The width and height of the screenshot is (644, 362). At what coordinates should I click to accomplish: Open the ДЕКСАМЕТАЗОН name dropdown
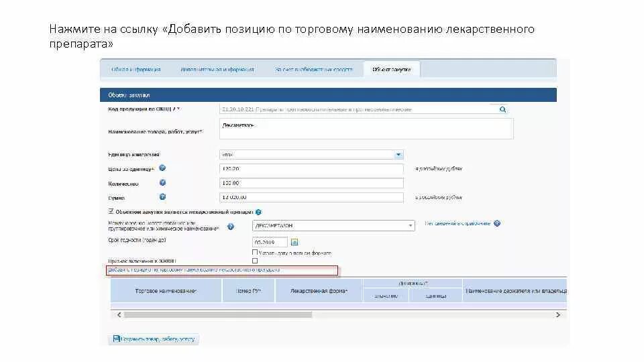click(x=410, y=226)
